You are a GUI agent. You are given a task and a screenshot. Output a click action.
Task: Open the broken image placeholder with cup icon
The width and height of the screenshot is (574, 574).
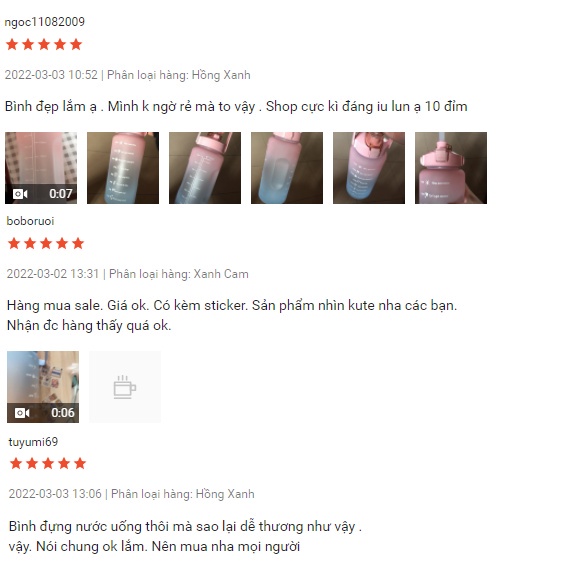[125, 387]
